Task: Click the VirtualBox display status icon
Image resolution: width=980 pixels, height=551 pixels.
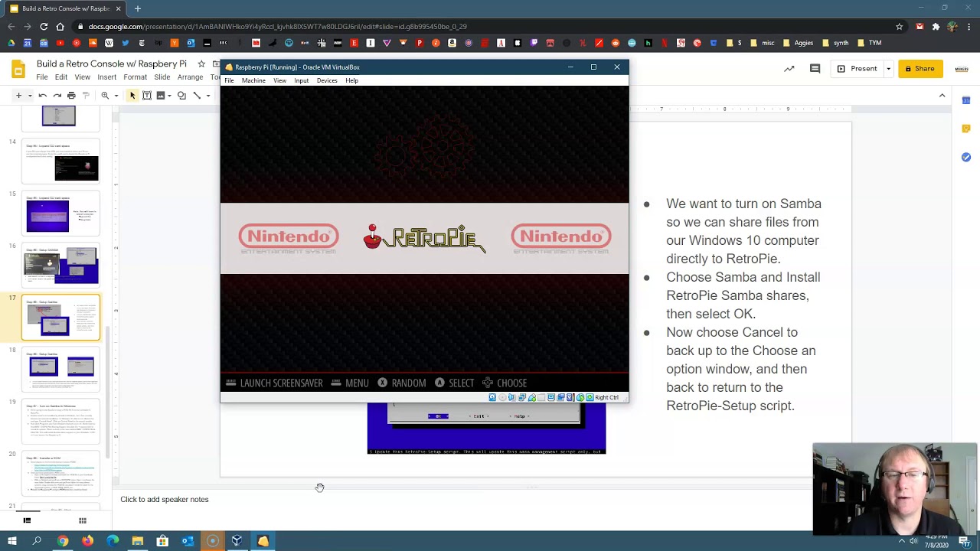Action: (x=551, y=397)
